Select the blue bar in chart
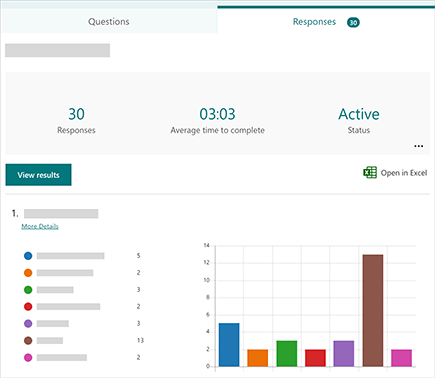The height and width of the screenshot is (378, 435). pos(229,345)
